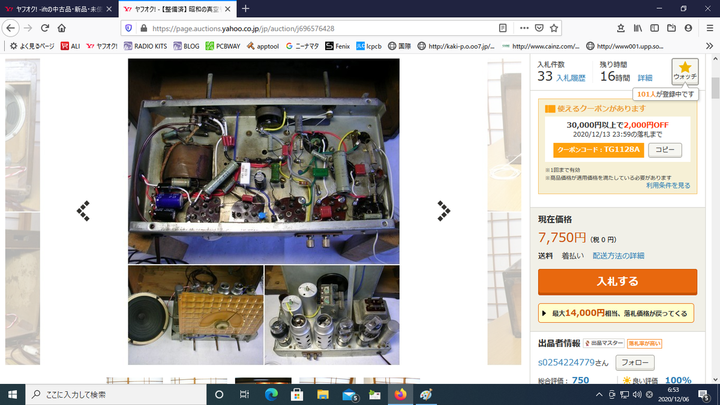Screen dimensions: 720x405
Task: Add item to watchlist with star icon
Action: (x=685, y=70)
